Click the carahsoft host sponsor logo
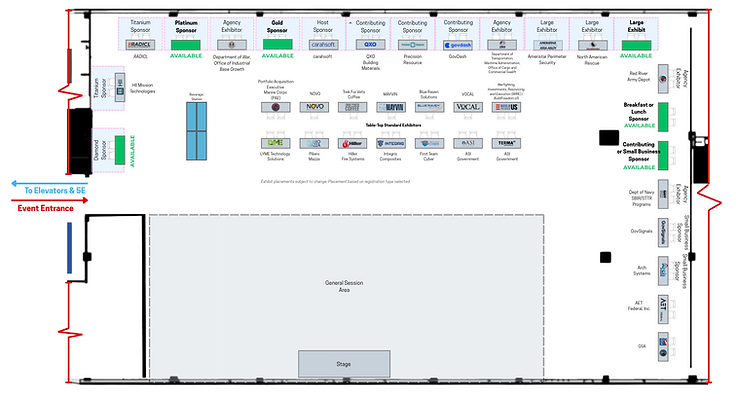This screenshot has height=394, width=738. [x=323, y=45]
